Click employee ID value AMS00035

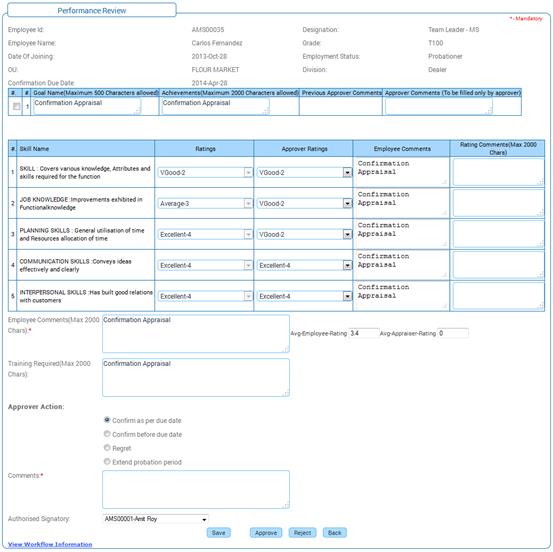click(208, 30)
